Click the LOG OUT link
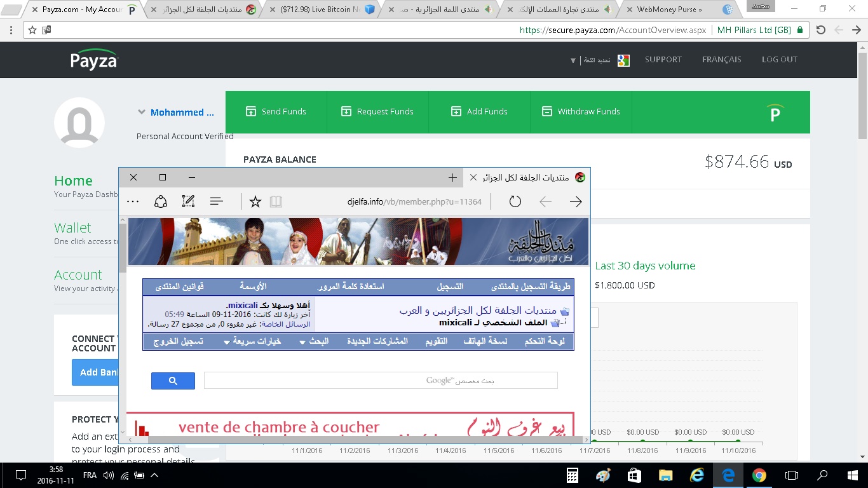The height and width of the screenshot is (488, 868). [x=779, y=60]
